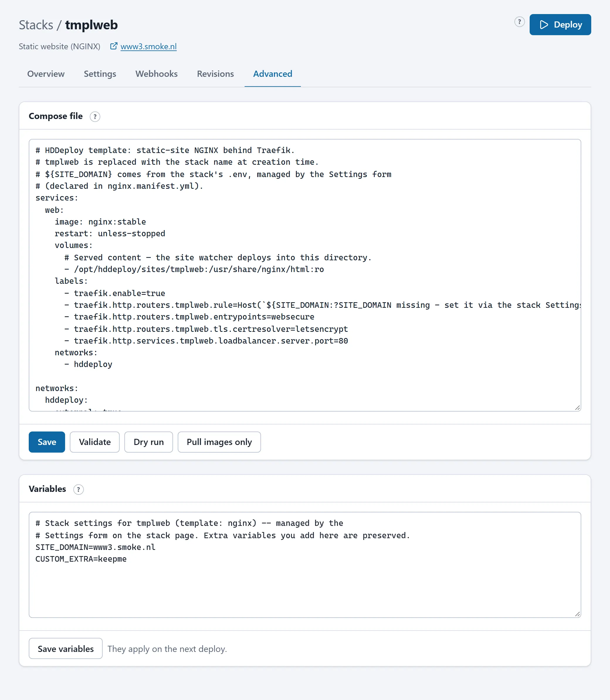This screenshot has height=700, width=610.
Task: Click into the Compose file editor
Action: tap(305, 275)
